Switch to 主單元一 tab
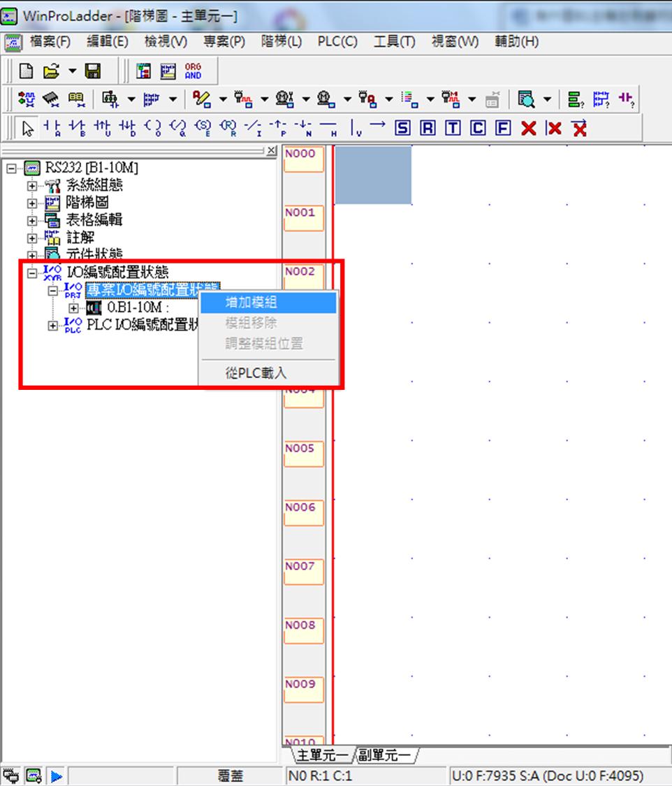 (322, 755)
